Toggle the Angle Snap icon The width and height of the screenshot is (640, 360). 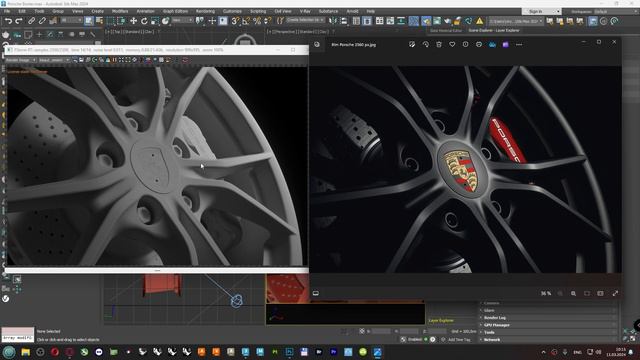coord(246,21)
